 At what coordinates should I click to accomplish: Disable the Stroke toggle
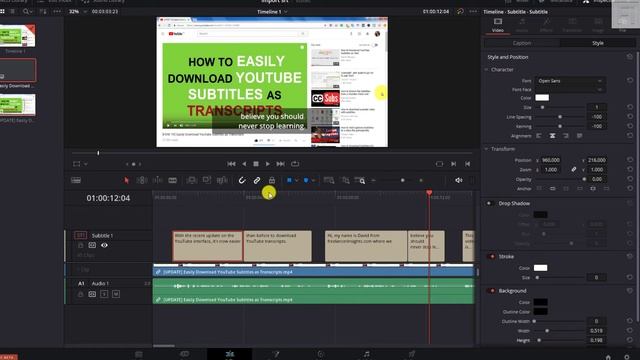coord(491,256)
